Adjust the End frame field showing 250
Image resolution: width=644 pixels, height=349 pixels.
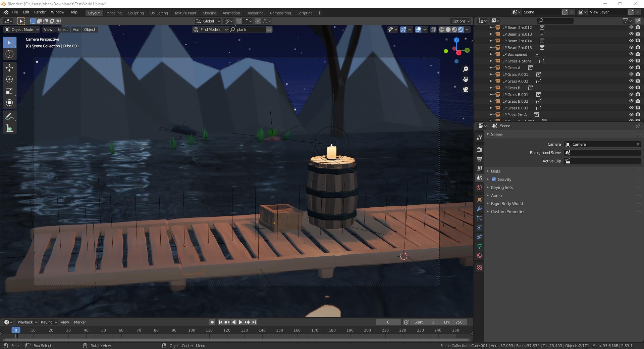click(x=453, y=322)
